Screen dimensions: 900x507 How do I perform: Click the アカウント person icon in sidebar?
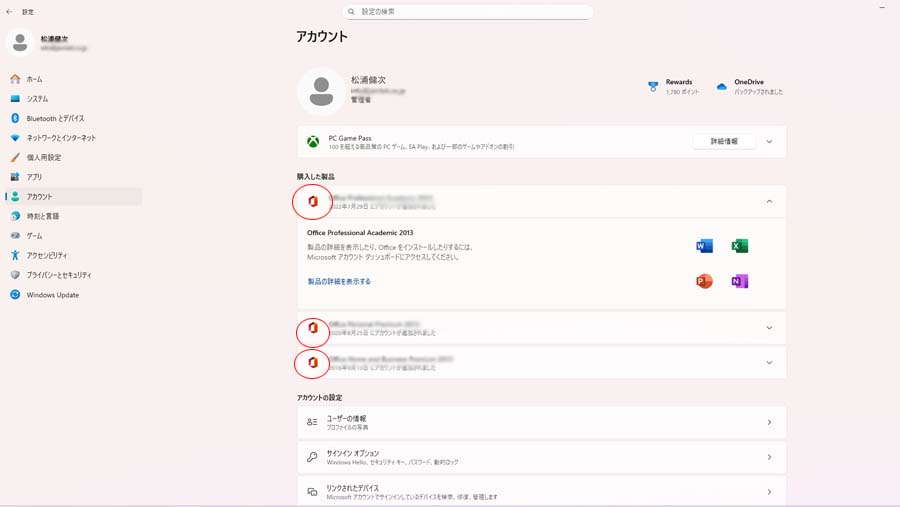pyautogui.click(x=15, y=196)
